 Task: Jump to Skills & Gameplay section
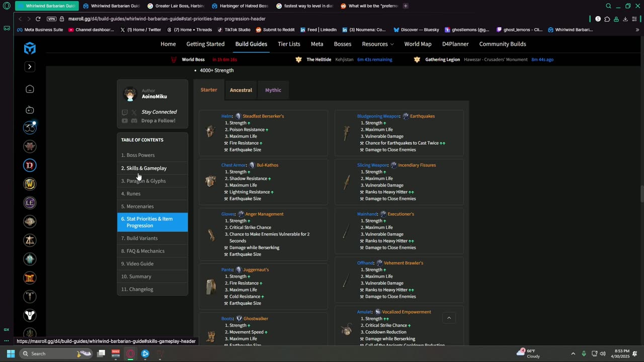pos(152,168)
